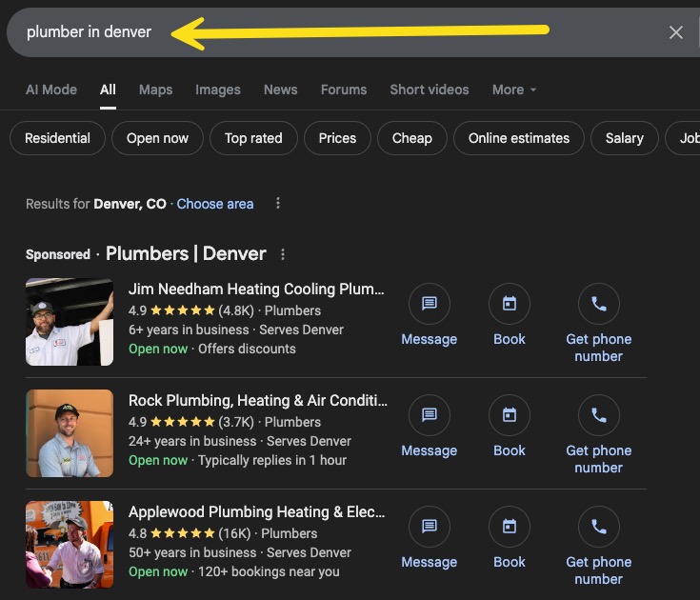Click Book calendar icon for Jim Needham
The height and width of the screenshot is (600, 700).
click(x=510, y=304)
